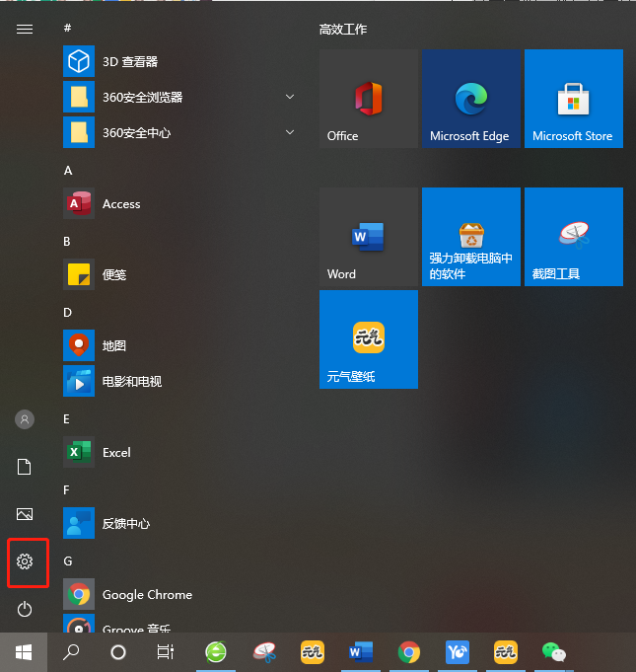Open the Microsoft Store tile
Viewport: 636px width, 672px height.
(x=573, y=99)
